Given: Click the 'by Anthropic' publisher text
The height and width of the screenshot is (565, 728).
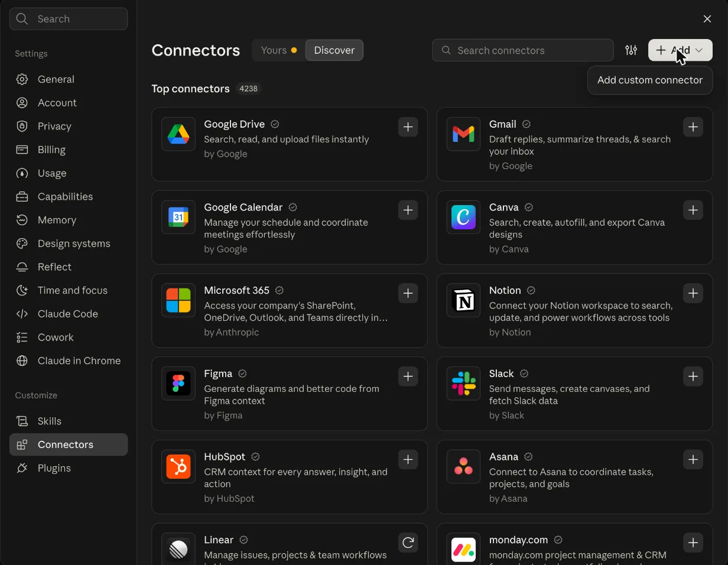Looking at the screenshot, I should click(232, 332).
